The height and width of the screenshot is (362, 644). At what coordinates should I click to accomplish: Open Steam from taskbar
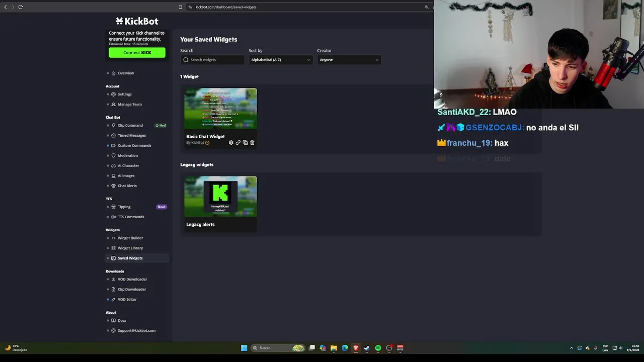367,348
